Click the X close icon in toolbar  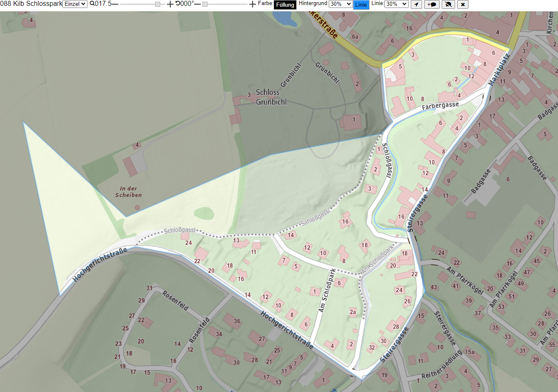(x=463, y=5)
